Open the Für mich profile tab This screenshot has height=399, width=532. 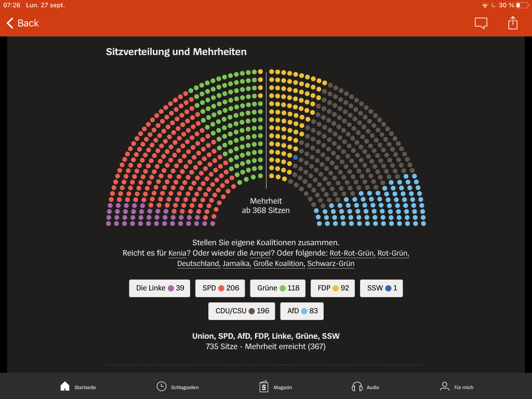click(456, 387)
